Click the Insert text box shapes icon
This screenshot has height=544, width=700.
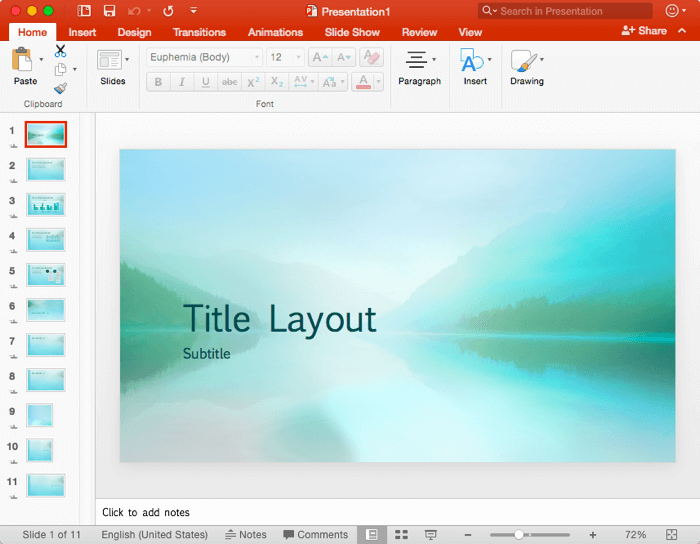(x=471, y=60)
